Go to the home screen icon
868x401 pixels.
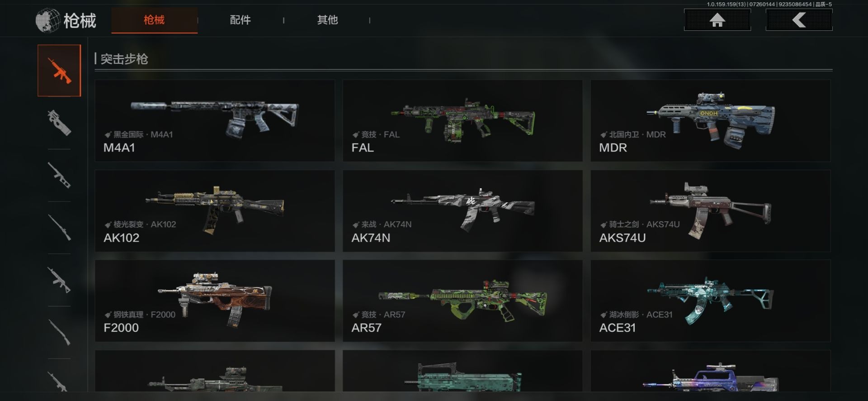tap(717, 20)
